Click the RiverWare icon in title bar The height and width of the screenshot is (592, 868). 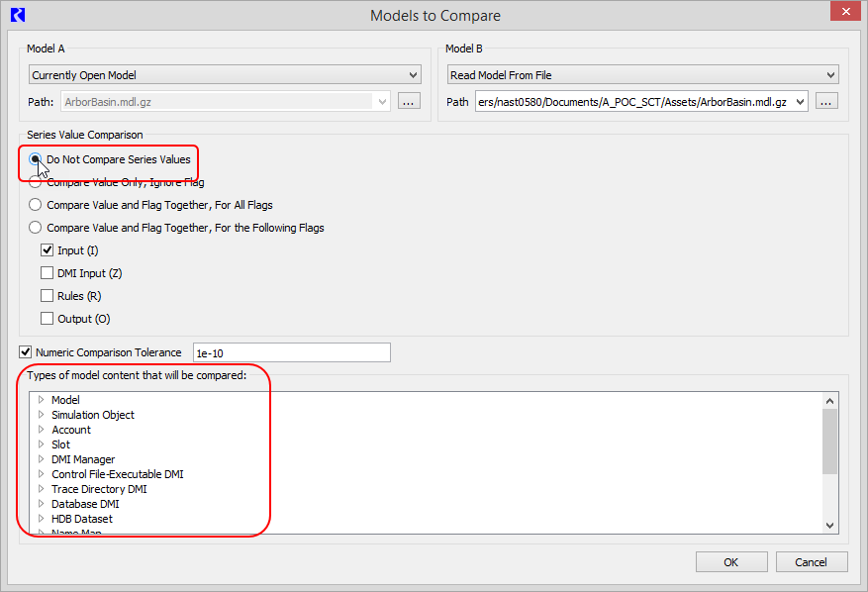click(17, 15)
